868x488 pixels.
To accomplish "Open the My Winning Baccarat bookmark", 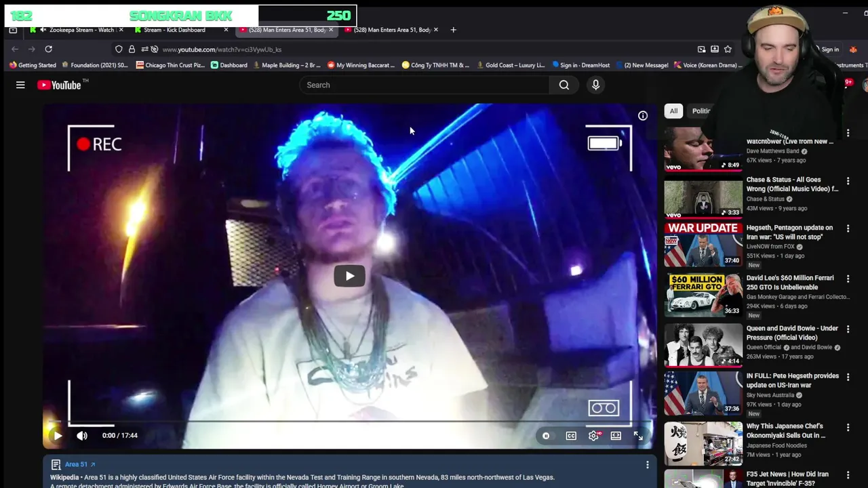I will [x=361, y=65].
